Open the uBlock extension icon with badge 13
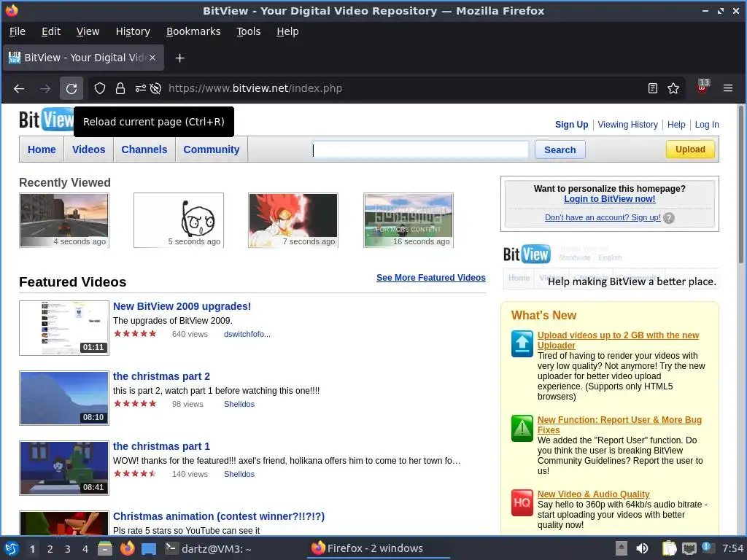The image size is (747, 560). [x=703, y=86]
